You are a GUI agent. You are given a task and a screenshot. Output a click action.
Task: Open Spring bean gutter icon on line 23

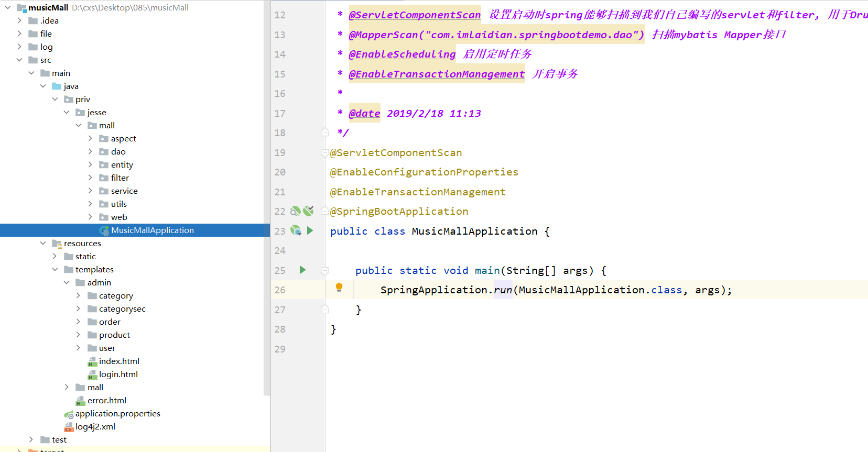(296, 230)
